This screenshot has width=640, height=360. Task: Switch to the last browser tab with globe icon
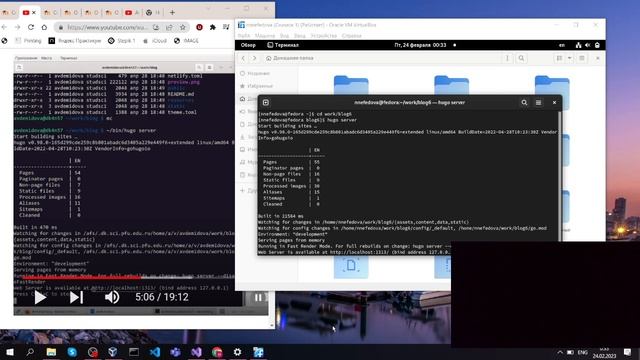tap(153, 13)
